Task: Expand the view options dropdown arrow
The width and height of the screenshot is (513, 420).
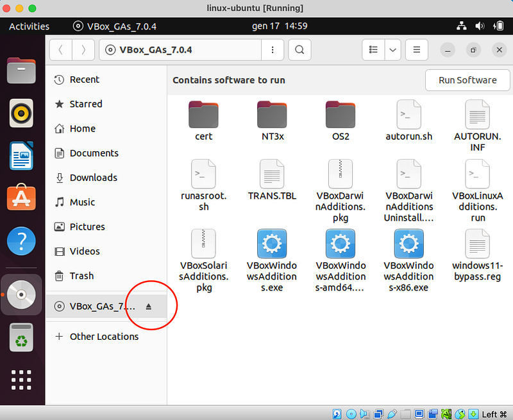Action: point(393,50)
